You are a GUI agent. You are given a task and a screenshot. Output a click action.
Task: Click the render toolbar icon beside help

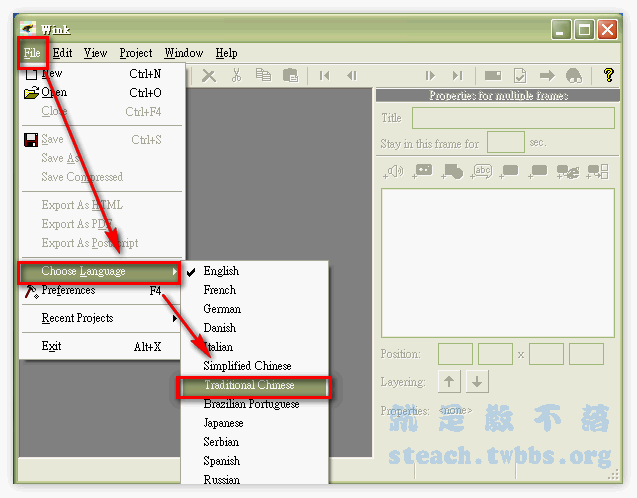(574, 76)
